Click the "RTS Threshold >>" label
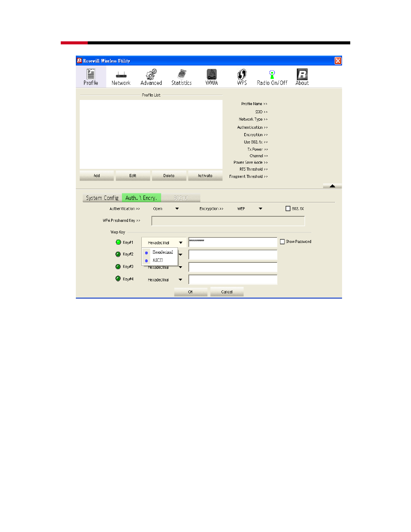Screen dimensions: 411x532 click(x=253, y=169)
